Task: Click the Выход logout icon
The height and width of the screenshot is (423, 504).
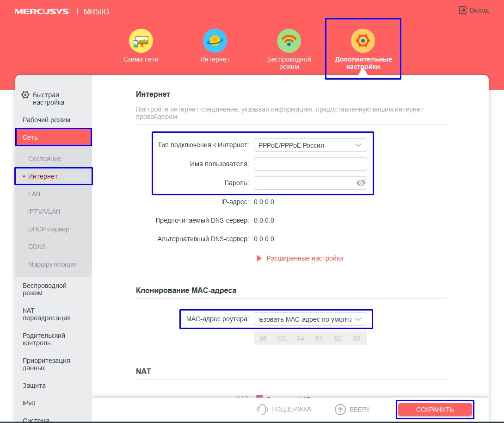Action: (x=462, y=10)
